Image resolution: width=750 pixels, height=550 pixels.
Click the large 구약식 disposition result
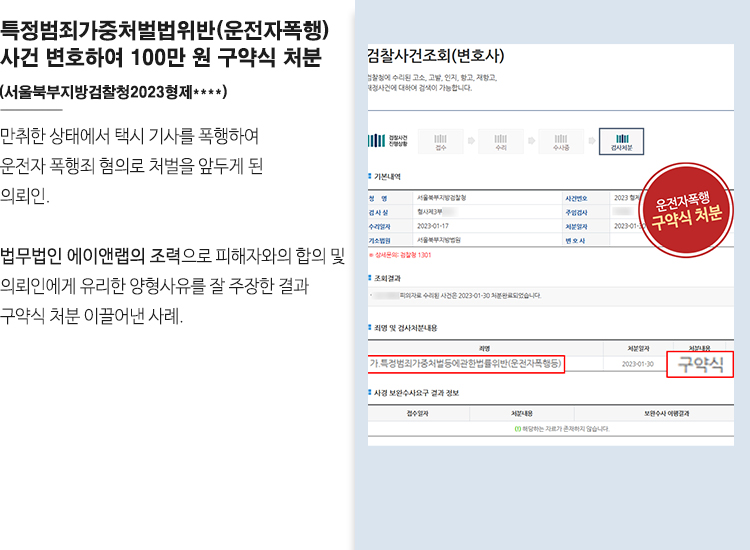tap(700, 364)
